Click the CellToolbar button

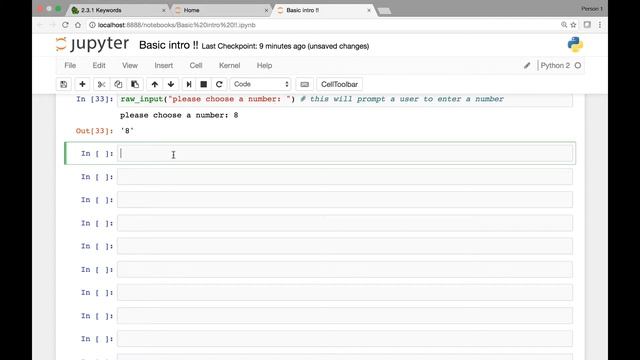coord(339,84)
